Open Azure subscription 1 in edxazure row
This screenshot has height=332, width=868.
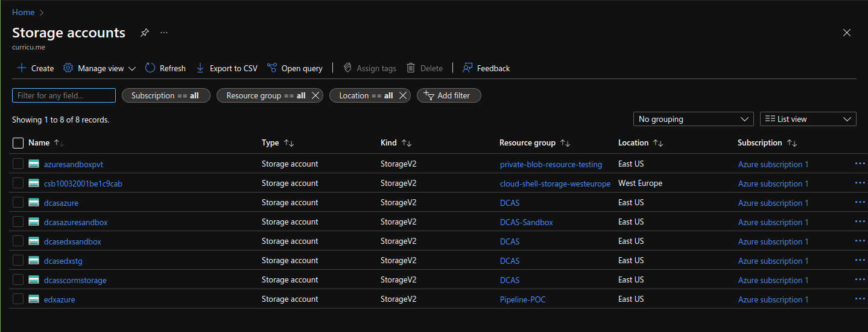(773, 299)
